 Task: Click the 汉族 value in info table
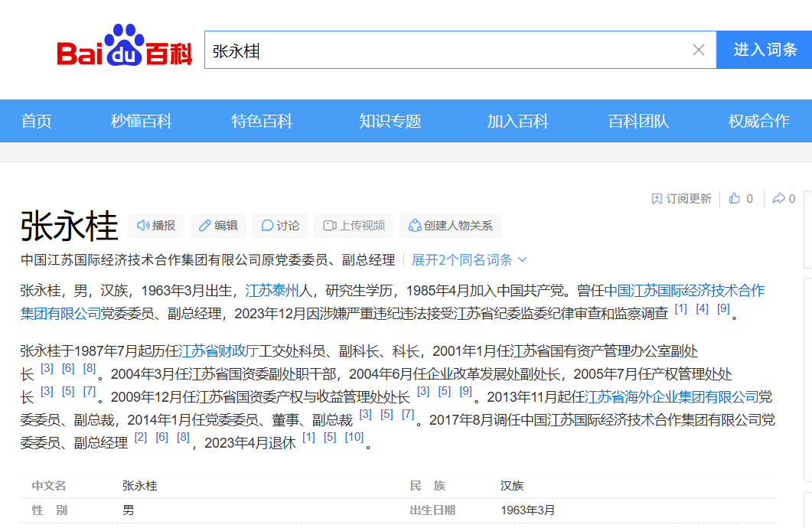coord(512,486)
